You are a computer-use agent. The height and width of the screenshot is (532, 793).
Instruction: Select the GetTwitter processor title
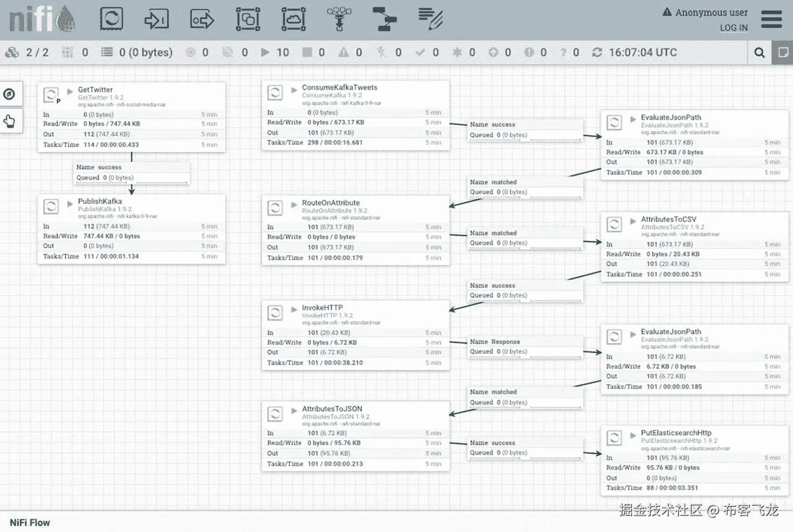(95, 90)
